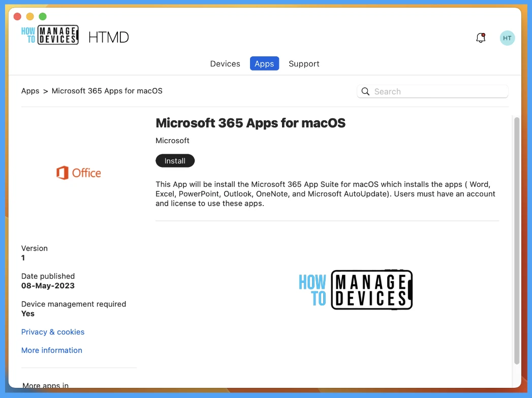The height and width of the screenshot is (398, 532).
Task: Switch to the Devices tab
Action: (x=225, y=64)
